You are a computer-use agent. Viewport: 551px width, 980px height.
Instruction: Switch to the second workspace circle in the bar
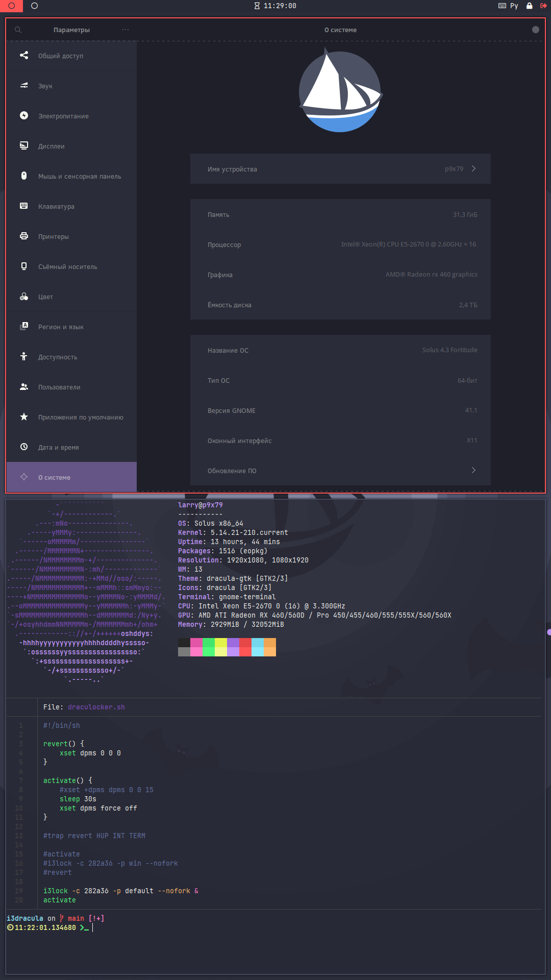[35, 6]
